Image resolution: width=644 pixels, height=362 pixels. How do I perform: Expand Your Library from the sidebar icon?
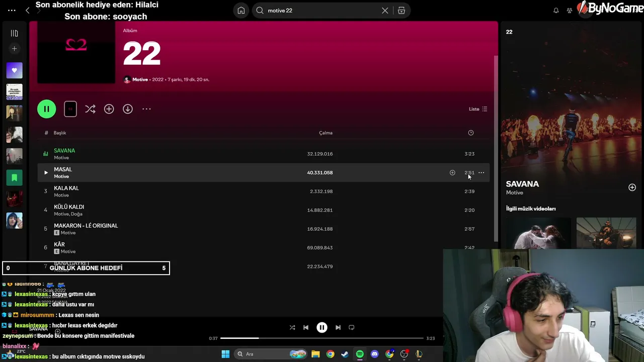pyautogui.click(x=14, y=33)
